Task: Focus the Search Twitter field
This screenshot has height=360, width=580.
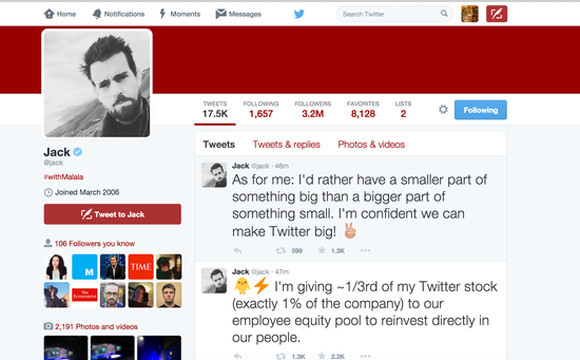Action: [394, 14]
